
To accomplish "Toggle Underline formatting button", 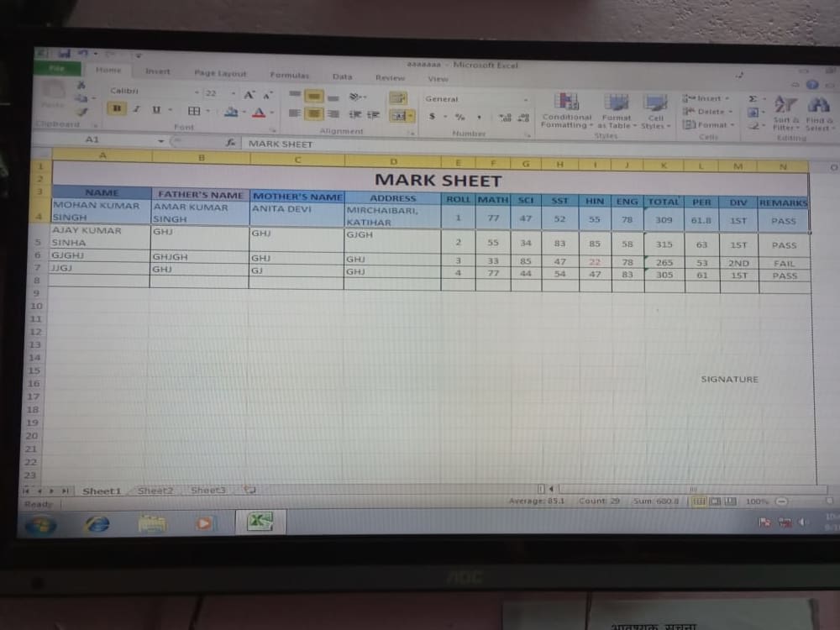I will coord(156,110).
